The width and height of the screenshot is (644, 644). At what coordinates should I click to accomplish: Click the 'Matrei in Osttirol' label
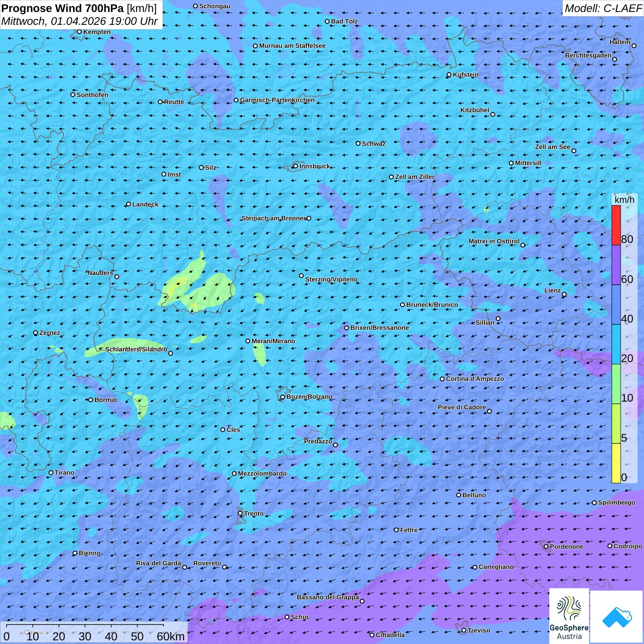494,241
